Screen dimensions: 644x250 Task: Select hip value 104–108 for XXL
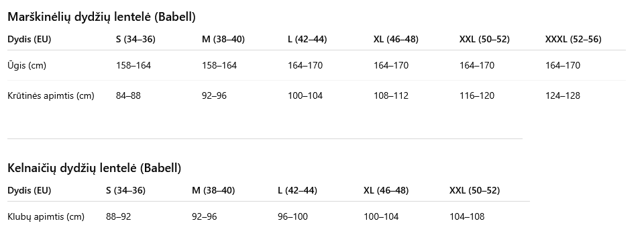(467, 216)
